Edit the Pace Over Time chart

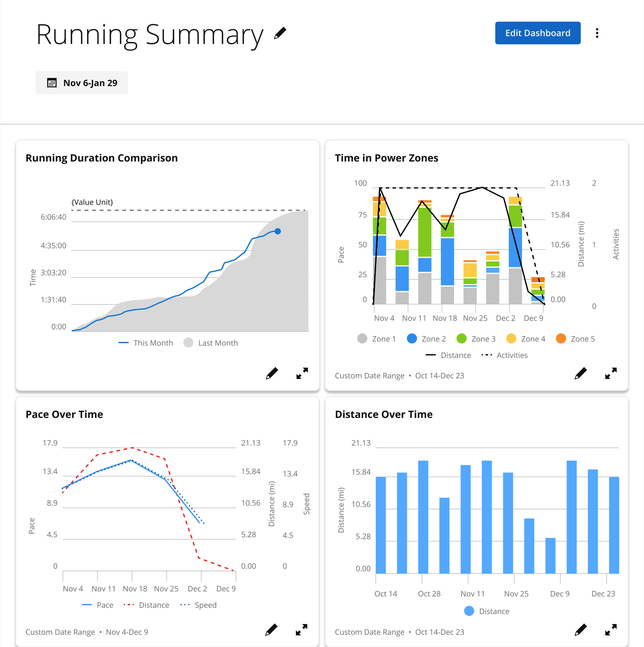coord(271,630)
